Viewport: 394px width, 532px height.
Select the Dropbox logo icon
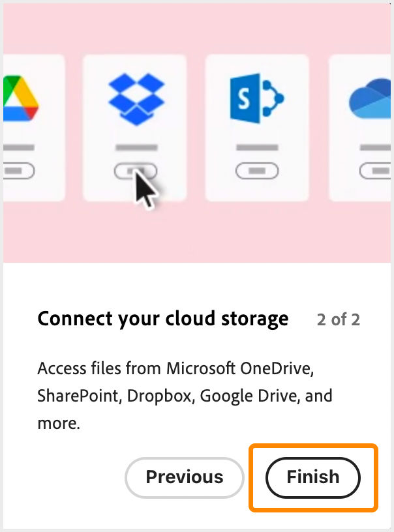click(x=135, y=99)
